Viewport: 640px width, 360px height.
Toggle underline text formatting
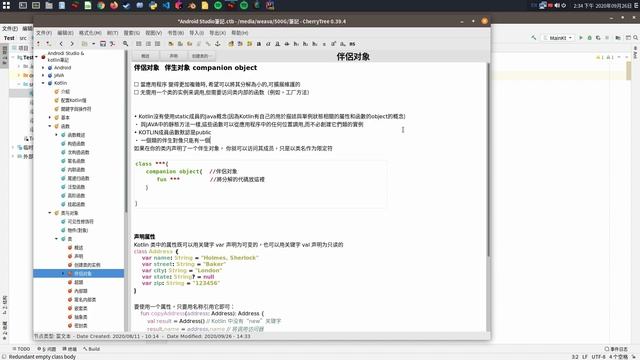click(x=278, y=44)
